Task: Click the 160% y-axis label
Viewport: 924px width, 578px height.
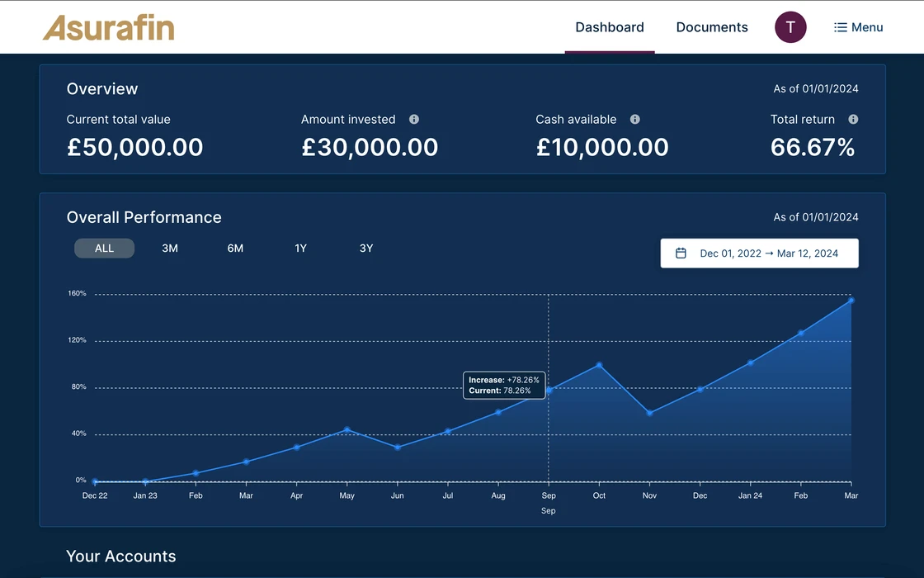Action: 78,293
